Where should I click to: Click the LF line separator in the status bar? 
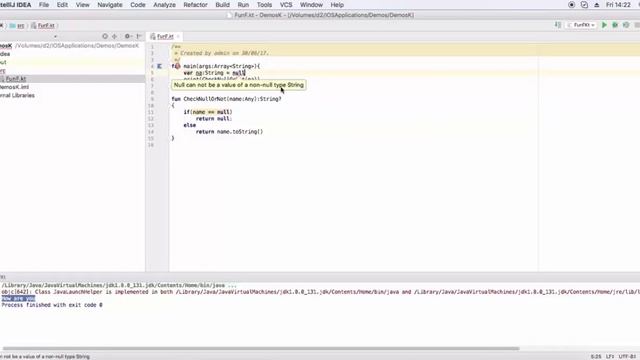[x=610, y=356]
